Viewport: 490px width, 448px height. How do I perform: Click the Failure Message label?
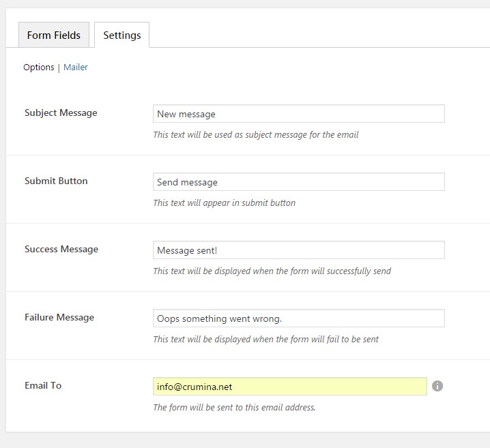[x=59, y=318]
